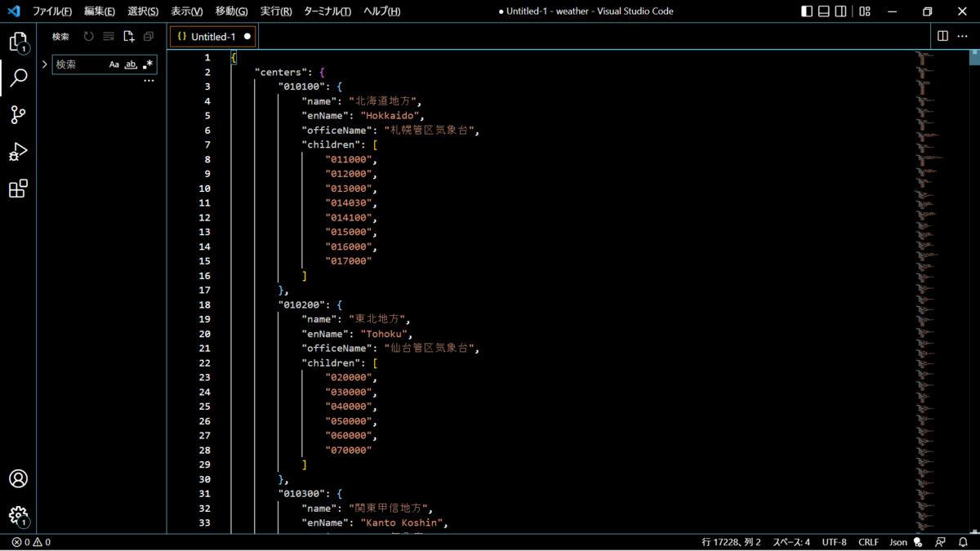Click the "050000" array entry
Image resolution: width=980 pixels, height=551 pixels.
[349, 421]
